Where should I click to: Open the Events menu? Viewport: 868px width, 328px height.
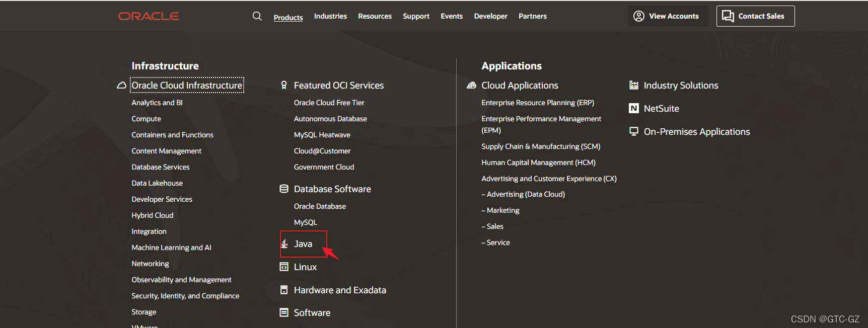(452, 16)
